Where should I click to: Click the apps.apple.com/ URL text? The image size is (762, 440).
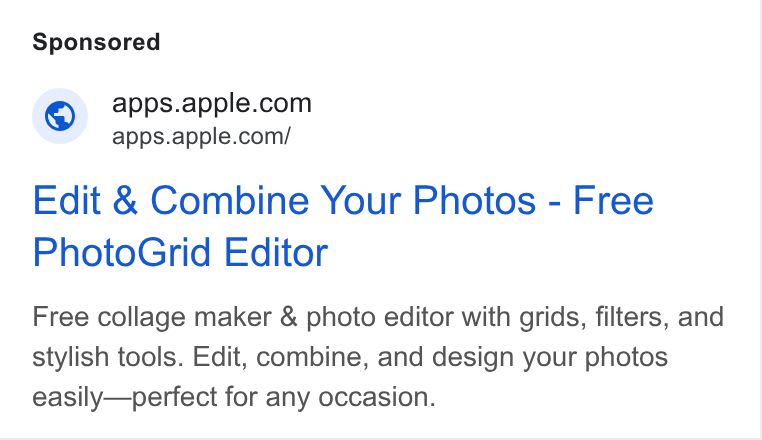tap(201, 136)
